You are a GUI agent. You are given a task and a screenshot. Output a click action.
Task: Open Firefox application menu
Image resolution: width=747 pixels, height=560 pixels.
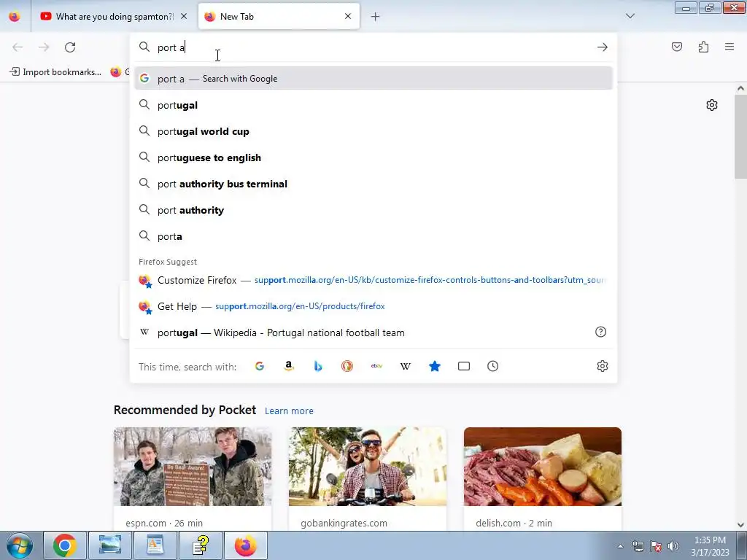pyautogui.click(x=729, y=47)
